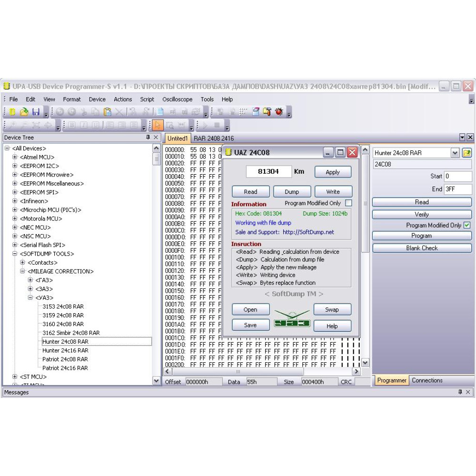Screen dimensions: 476x476
Task: Click the Save floppy disk icon
Action: pyautogui.click(x=36, y=112)
